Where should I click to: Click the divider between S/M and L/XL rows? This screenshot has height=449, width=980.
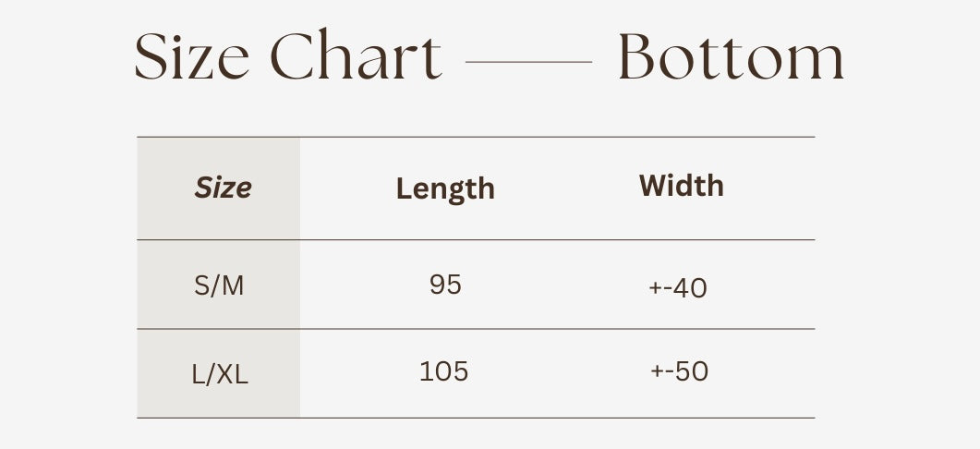coord(476,329)
